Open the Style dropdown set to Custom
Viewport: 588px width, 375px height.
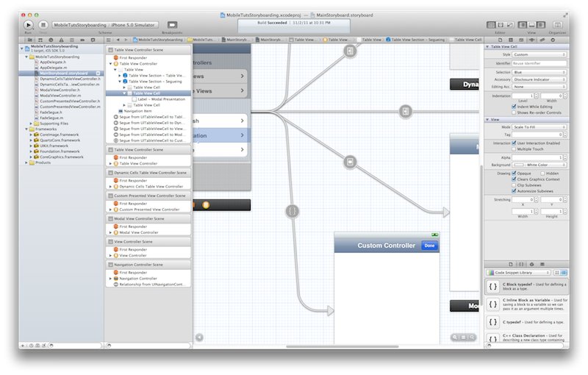(539, 54)
